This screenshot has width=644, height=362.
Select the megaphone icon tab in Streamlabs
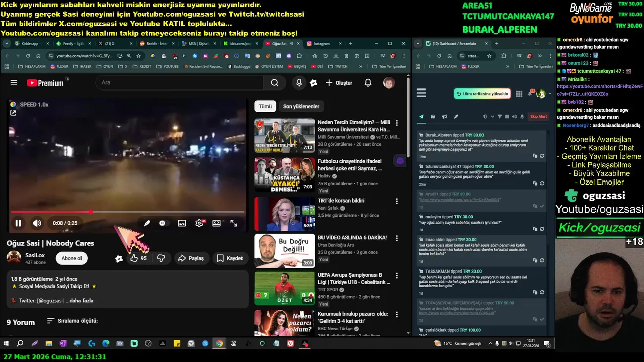click(445, 117)
